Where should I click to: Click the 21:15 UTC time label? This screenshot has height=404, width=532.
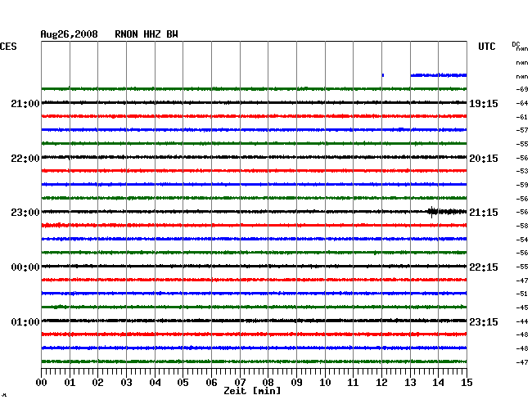484,213
